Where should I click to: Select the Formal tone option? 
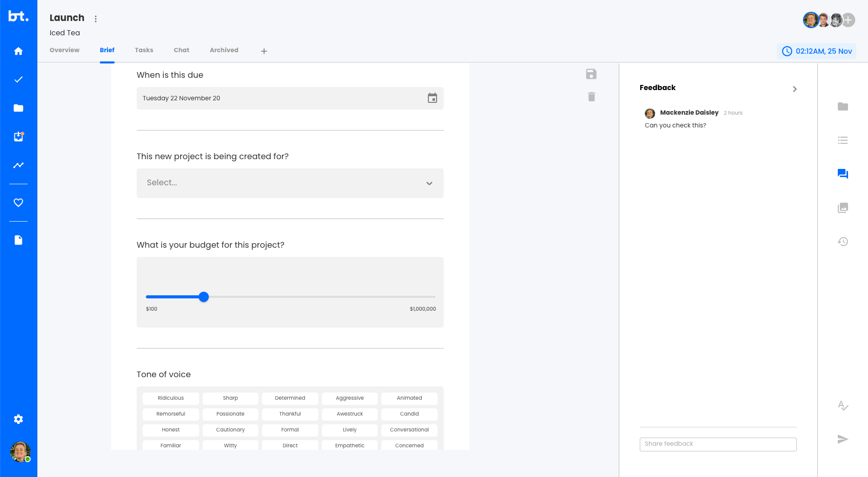[x=290, y=430]
